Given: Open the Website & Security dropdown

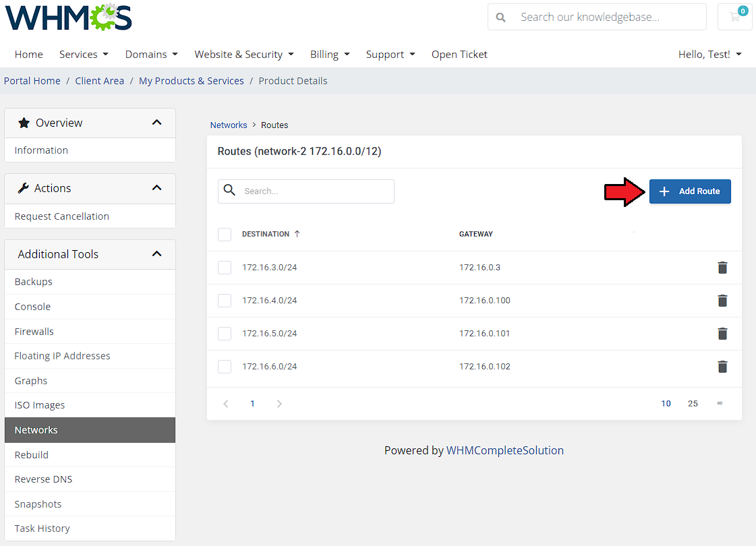Looking at the screenshot, I should 244,55.
